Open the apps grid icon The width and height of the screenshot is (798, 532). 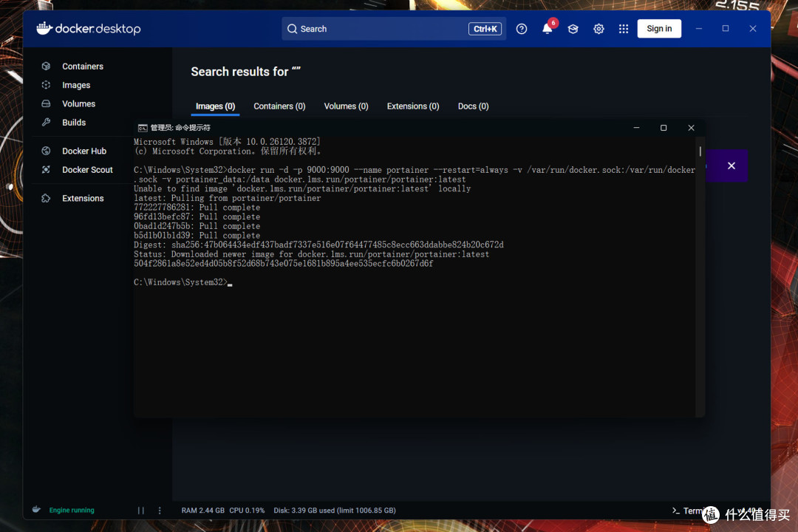[x=624, y=29]
